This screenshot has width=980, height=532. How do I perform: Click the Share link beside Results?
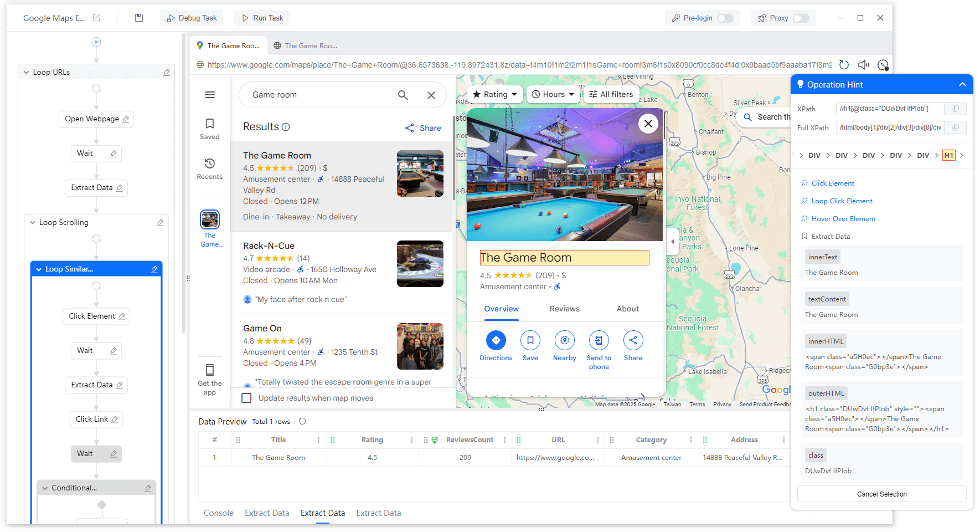click(423, 128)
